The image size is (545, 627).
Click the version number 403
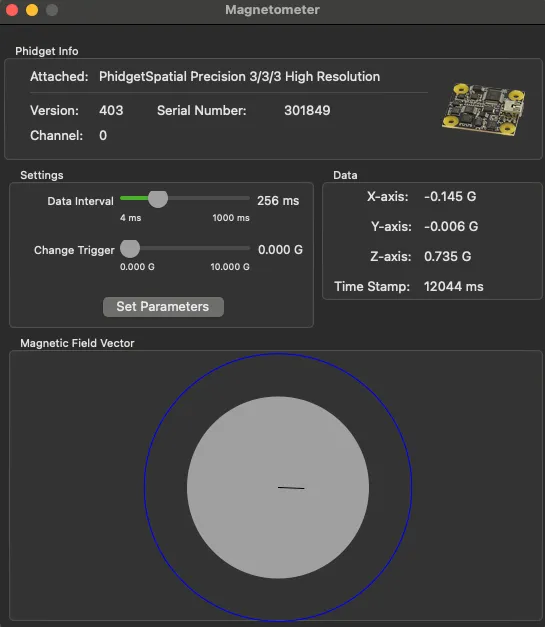(x=111, y=110)
